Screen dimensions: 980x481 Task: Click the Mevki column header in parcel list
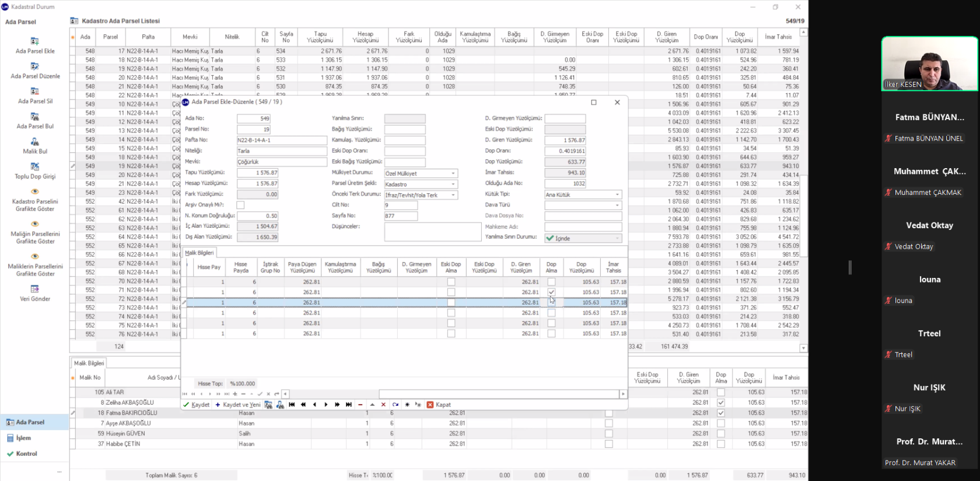(190, 37)
